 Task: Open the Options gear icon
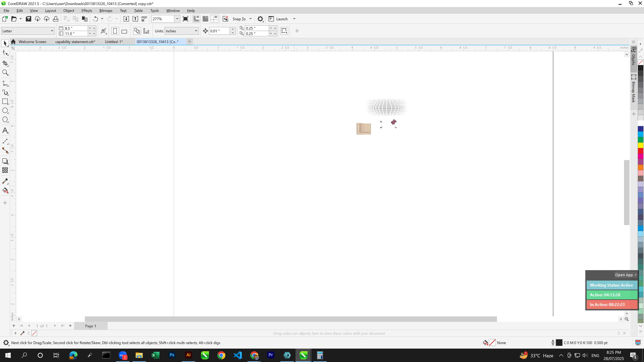click(x=260, y=19)
